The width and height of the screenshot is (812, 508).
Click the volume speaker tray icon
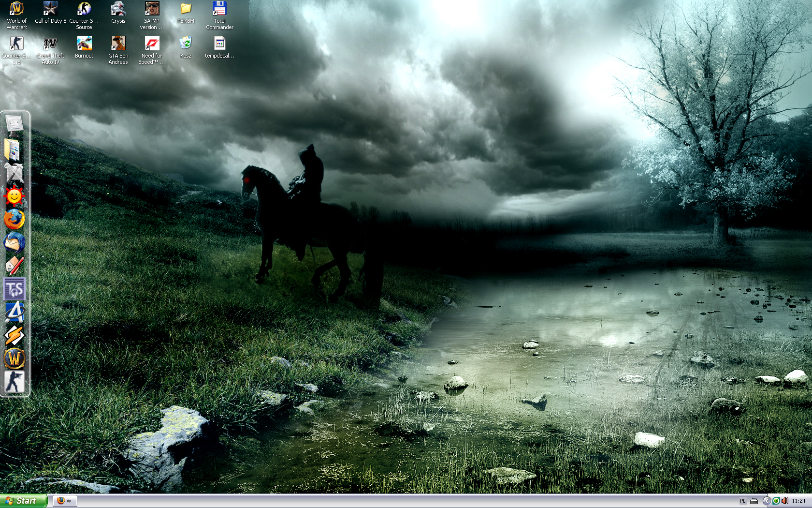point(784,501)
